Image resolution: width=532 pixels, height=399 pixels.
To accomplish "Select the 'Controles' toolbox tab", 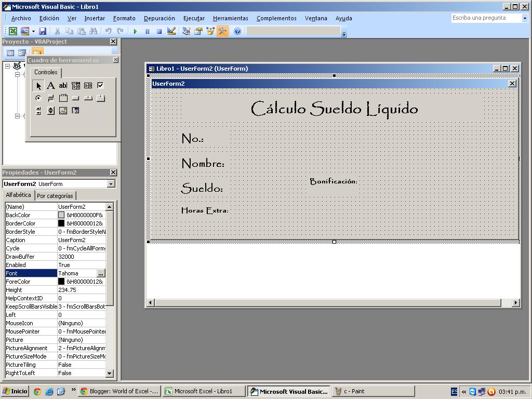I will click(46, 72).
